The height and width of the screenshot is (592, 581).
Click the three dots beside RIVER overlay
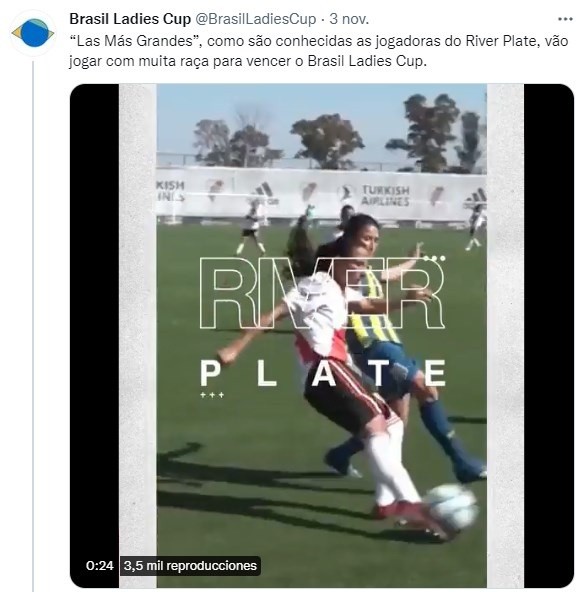coord(435,259)
